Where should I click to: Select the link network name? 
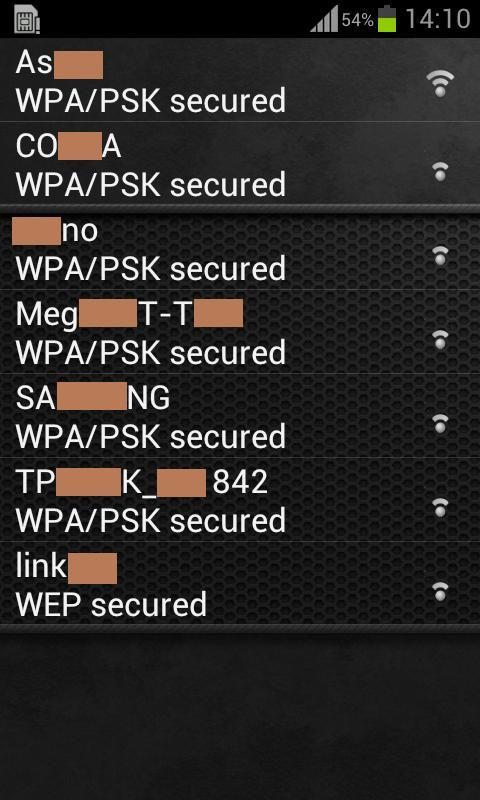[66, 566]
